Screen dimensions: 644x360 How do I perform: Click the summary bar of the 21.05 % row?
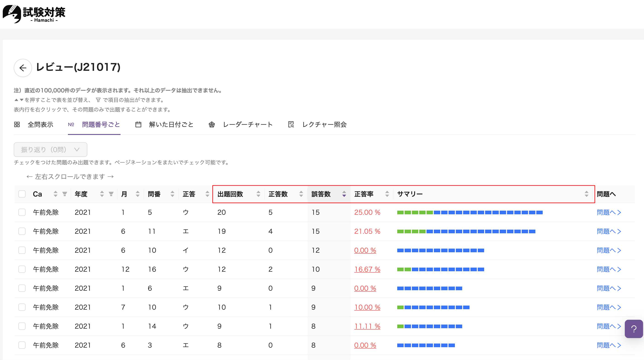click(x=466, y=231)
